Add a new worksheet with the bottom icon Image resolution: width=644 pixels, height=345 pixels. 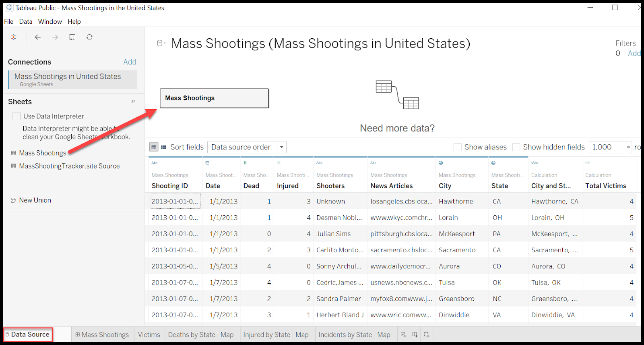[403, 335]
